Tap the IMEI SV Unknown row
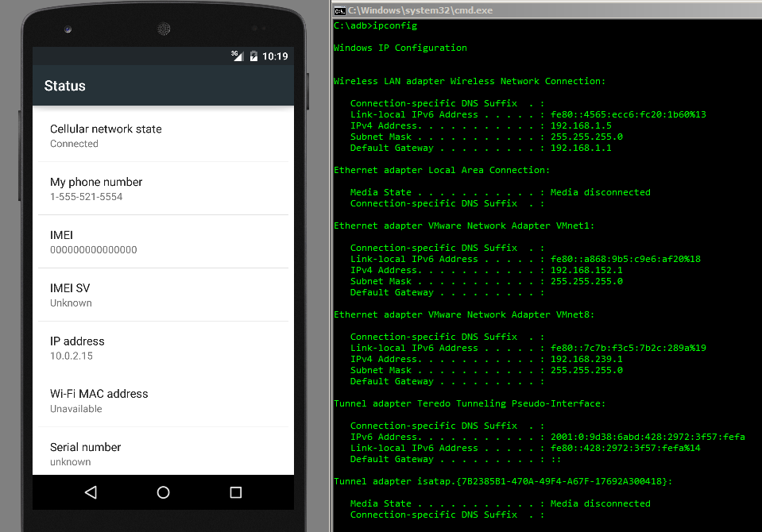The height and width of the screenshot is (532, 762). coord(164,295)
